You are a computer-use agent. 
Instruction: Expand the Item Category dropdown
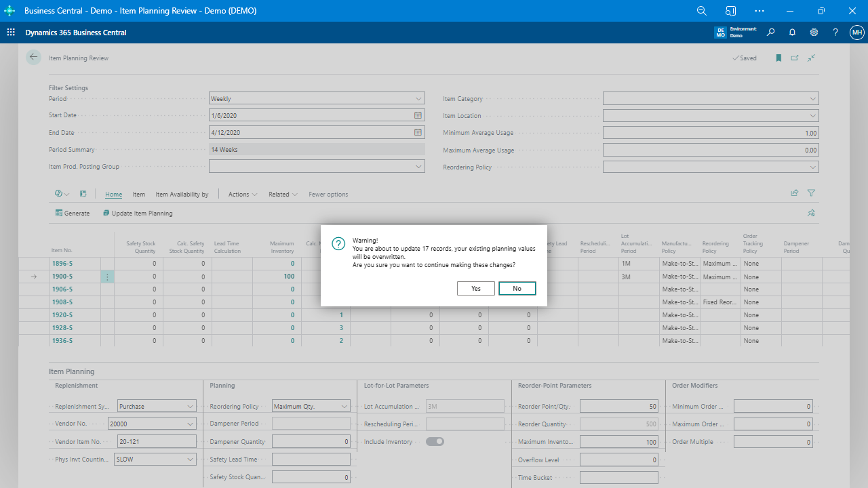click(x=812, y=99)
